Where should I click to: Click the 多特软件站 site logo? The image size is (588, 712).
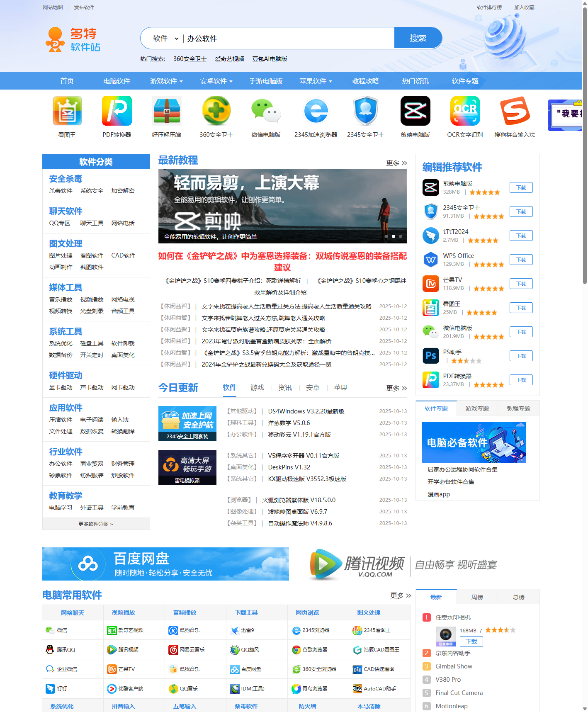[73, 40]
